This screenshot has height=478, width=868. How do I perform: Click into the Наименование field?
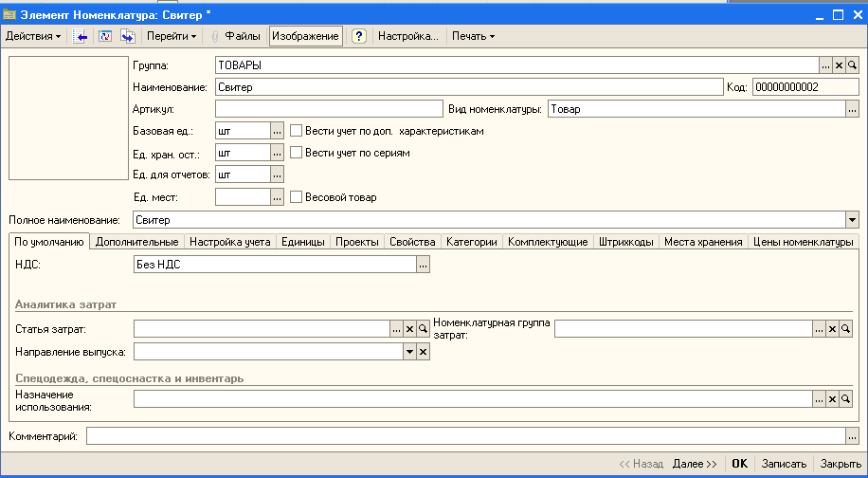(x=469, y=87)
